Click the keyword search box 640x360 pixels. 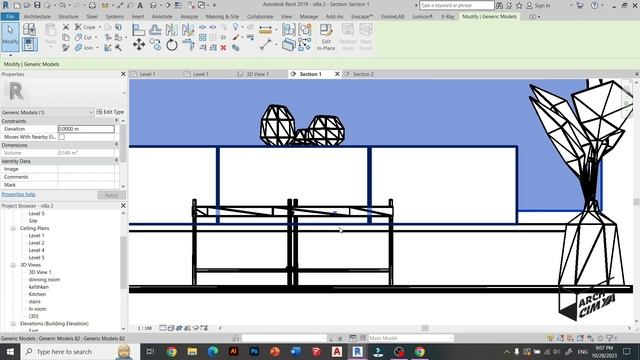coord(457,5)
